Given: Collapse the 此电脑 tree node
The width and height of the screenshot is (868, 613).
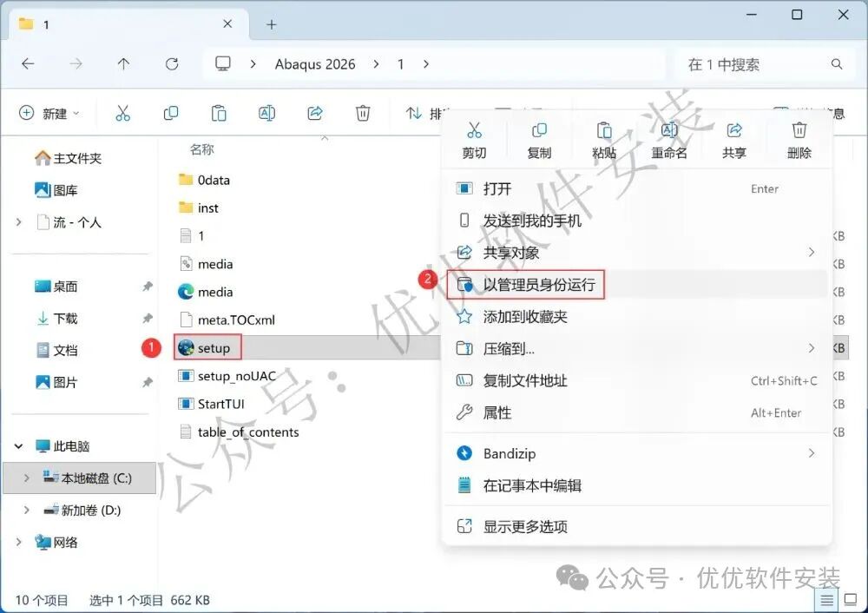Looking at the screenshot, I should [19, 445].
